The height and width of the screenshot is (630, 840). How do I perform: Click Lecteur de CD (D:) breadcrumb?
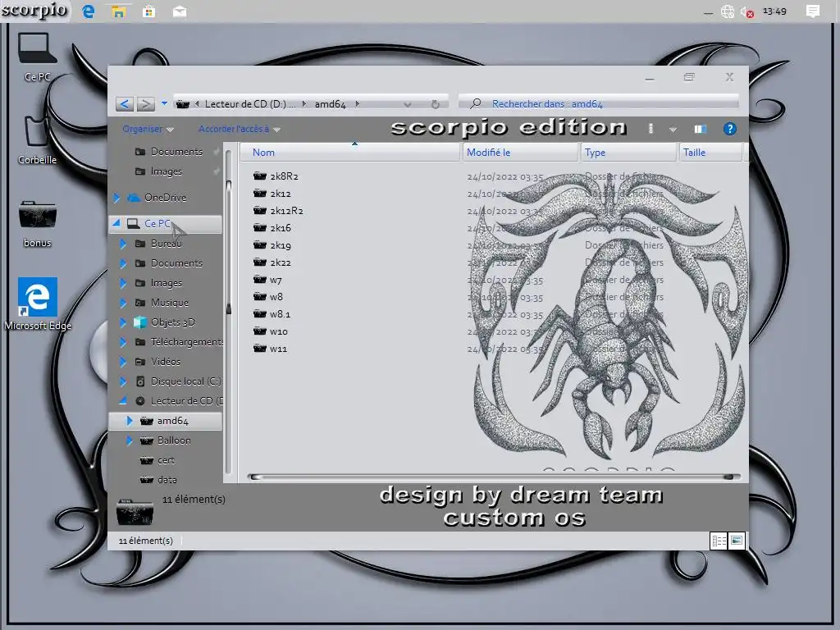tap(249, 104)
